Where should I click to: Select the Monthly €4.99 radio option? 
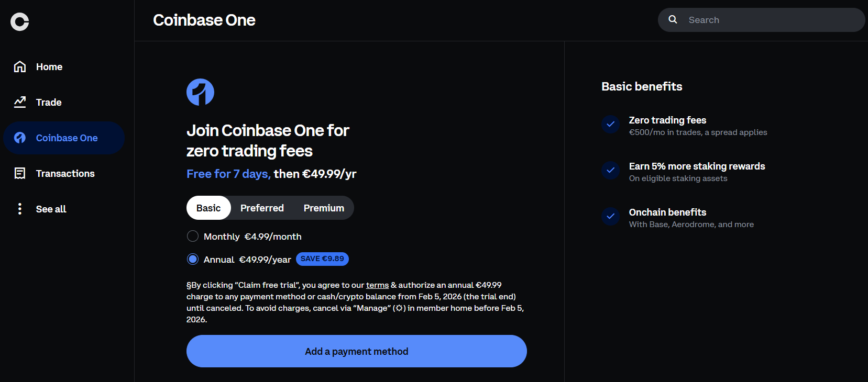click(x=193, y=237)
